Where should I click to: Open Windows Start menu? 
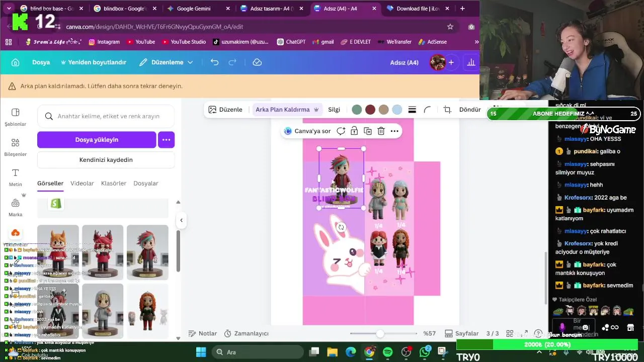click(x=201, y=352)
